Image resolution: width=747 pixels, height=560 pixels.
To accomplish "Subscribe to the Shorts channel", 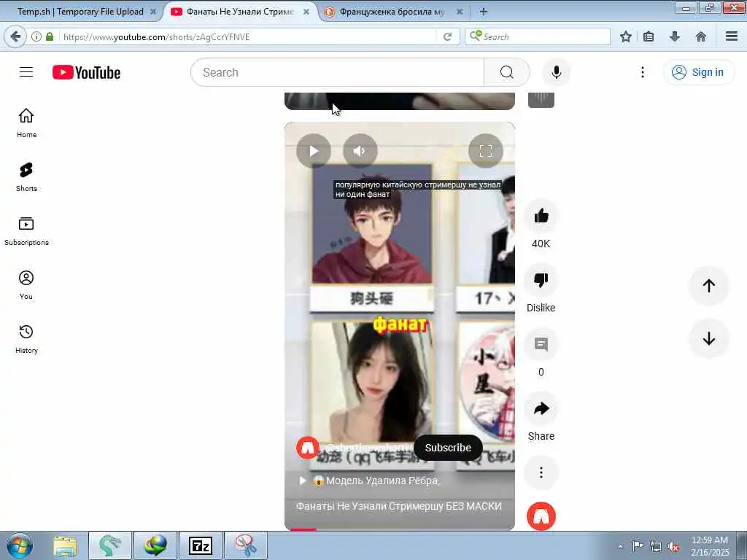I will [448, 448].
